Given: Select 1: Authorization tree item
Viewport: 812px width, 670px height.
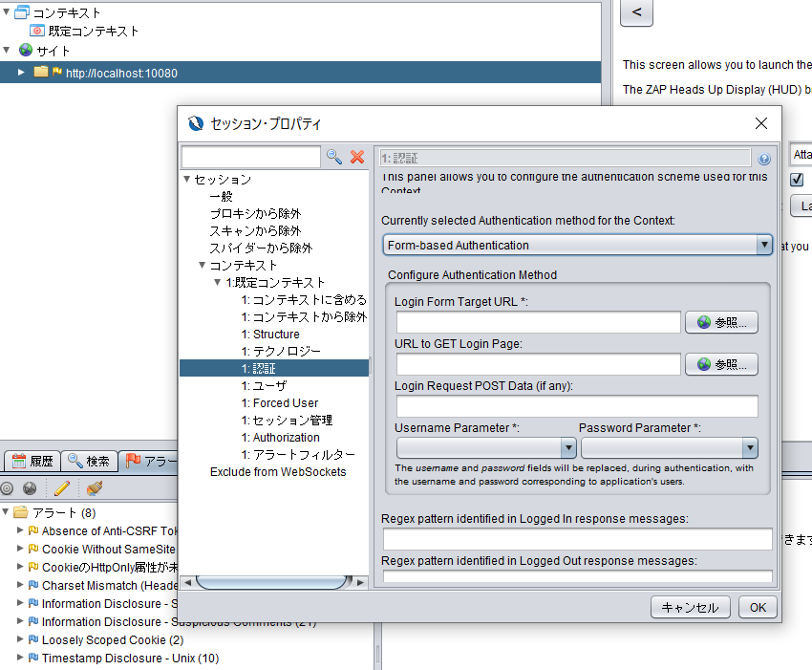Looking at the screenshot, I should point(280,438).
